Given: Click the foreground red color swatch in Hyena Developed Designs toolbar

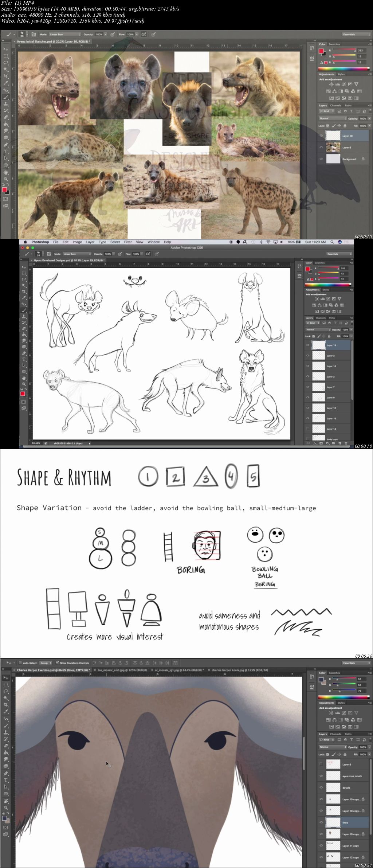Looking at the screenshot, I should click(23, 394).
